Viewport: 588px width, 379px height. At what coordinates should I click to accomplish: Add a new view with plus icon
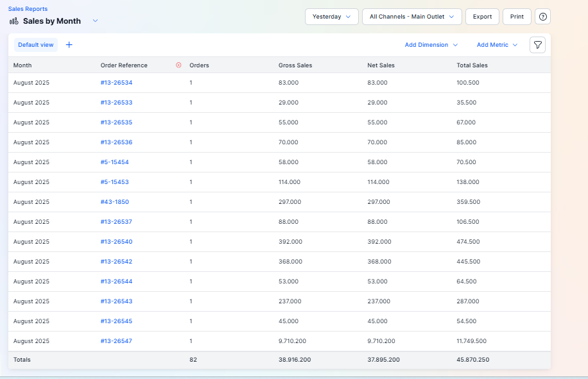(x=69, y=45)
